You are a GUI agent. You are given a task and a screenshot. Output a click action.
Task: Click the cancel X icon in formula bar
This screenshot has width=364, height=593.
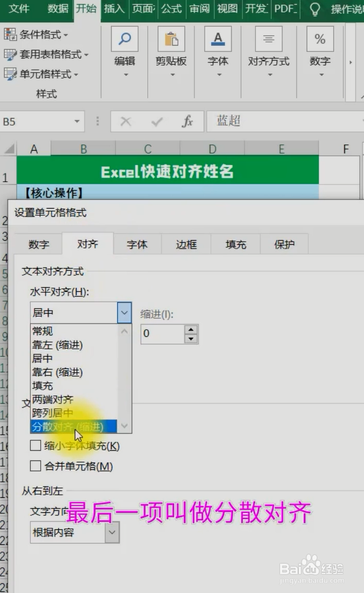click(126, 121)
